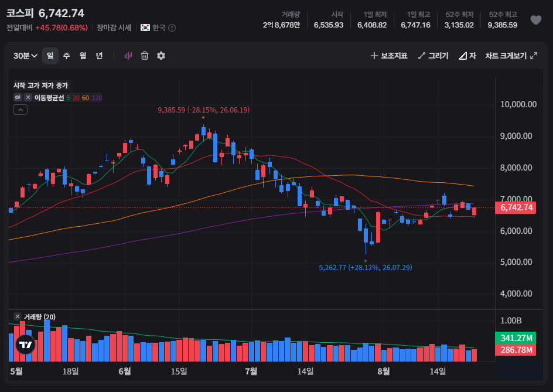Click the help question mark next to 한국
This screenshot has width=553, height=392.
[172, 28]
